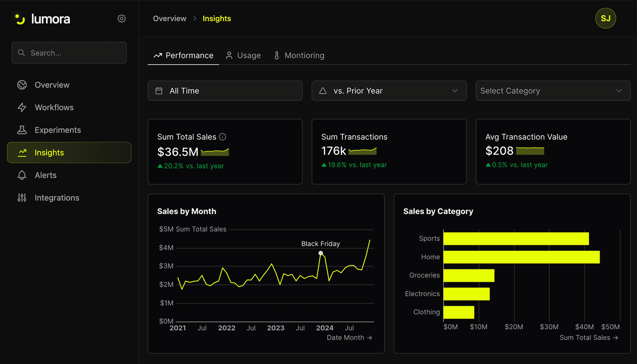Select the Experiments flask icon

[22, 130]
